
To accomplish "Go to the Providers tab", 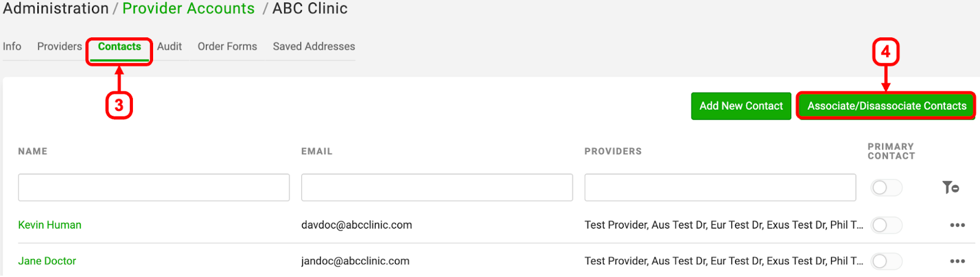I will click(59, 47).
